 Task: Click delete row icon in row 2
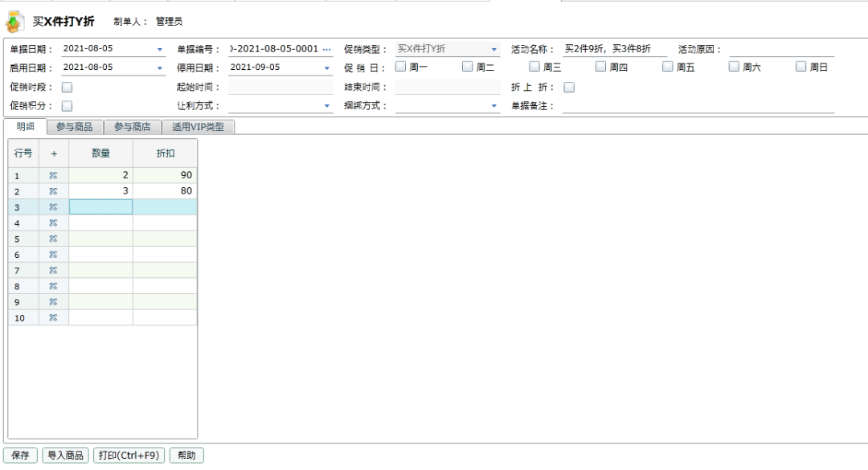(x=53, y=191)
